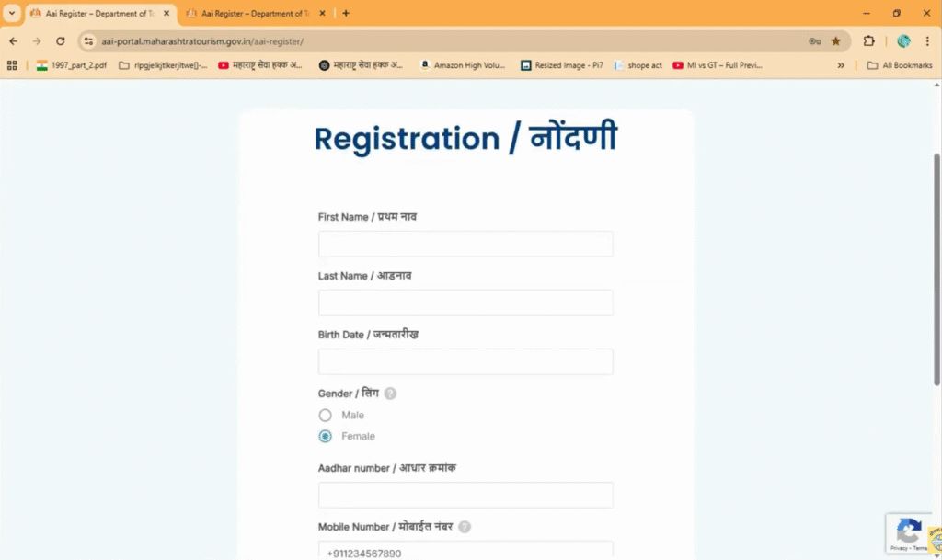Click the password key icon in address bar
Screen dimensions: 942x560
814,41
